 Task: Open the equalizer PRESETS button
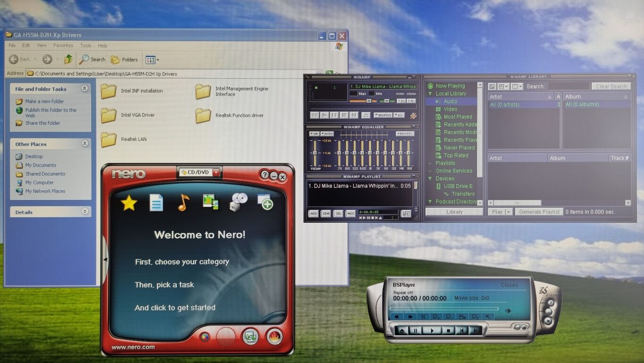[405, 134]
